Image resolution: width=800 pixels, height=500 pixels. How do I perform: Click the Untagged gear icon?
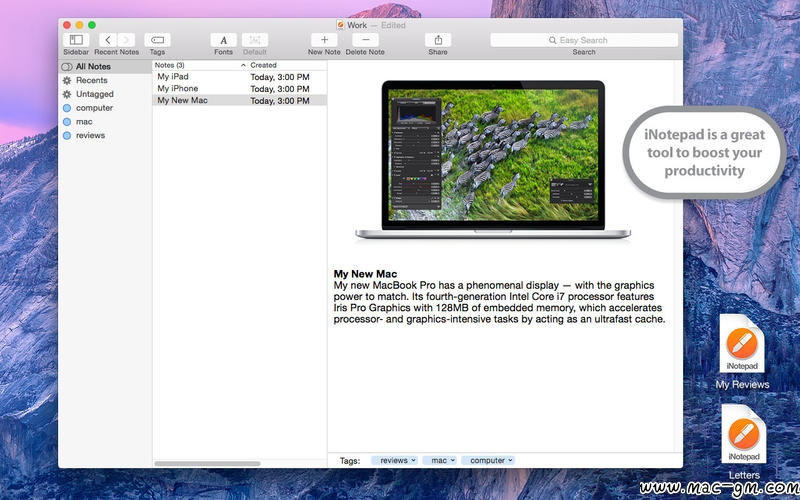[x=67, y=94]
